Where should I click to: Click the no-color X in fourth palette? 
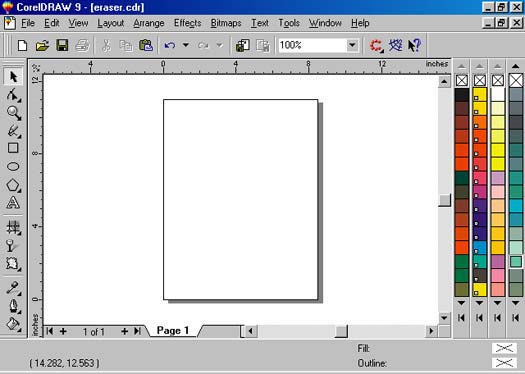(x=516, y=80)
